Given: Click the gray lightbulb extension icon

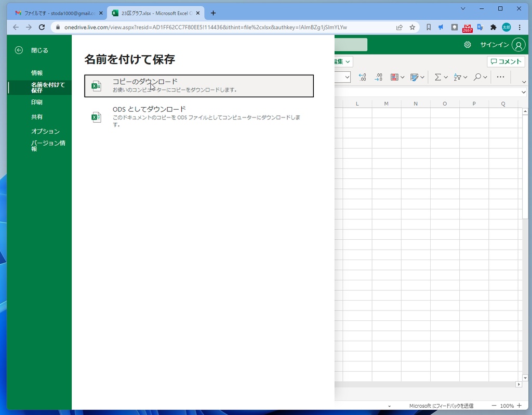Looking at the screenshot, I should (x=454, y=27).
